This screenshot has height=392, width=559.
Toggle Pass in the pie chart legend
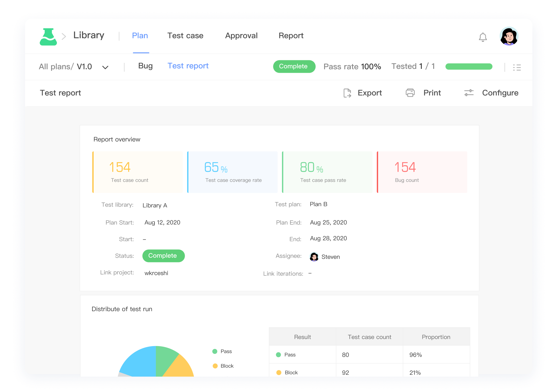point(222,351)
